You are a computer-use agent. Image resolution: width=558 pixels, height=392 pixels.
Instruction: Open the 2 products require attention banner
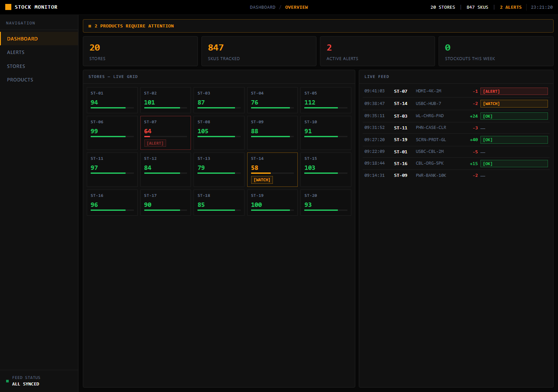[318, 26]
